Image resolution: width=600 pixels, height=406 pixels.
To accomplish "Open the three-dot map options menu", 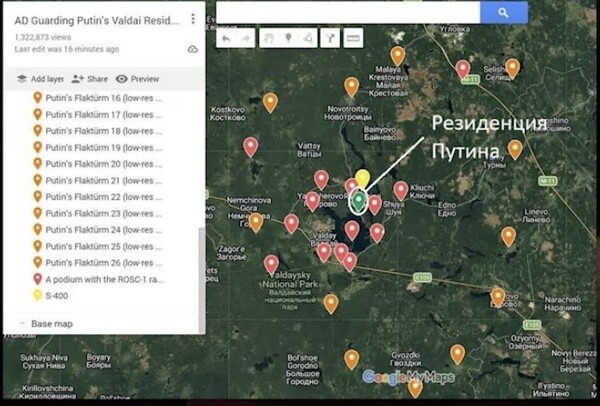I will pos(193,19).
